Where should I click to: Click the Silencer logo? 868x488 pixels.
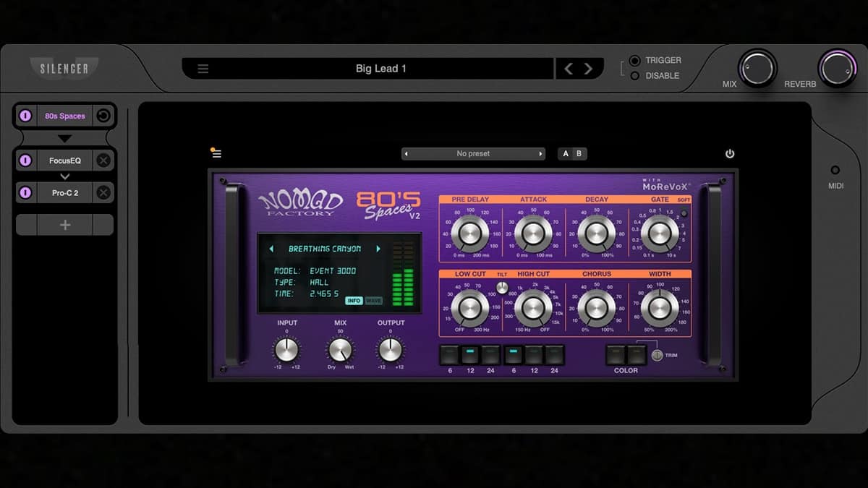(x=64, y=69)
